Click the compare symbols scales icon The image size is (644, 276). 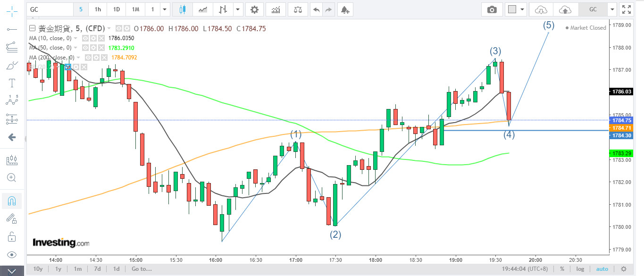[x=299, y=9]
